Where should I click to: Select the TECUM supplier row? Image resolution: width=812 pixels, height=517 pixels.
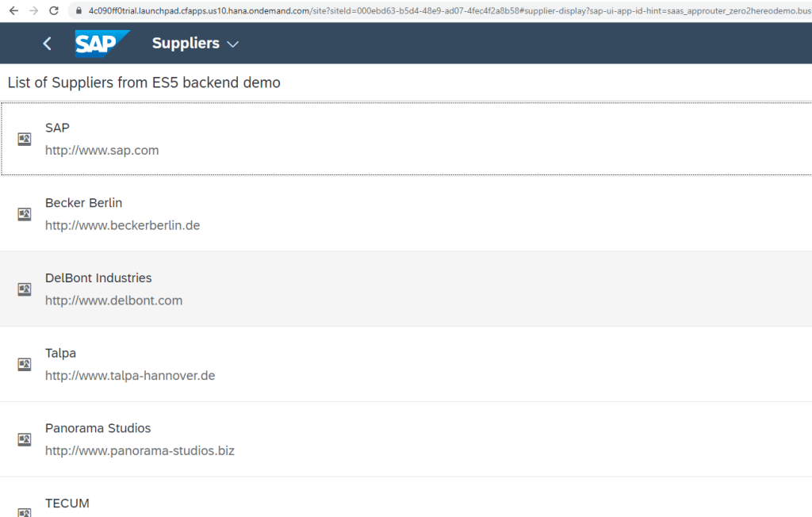(67, 504)
